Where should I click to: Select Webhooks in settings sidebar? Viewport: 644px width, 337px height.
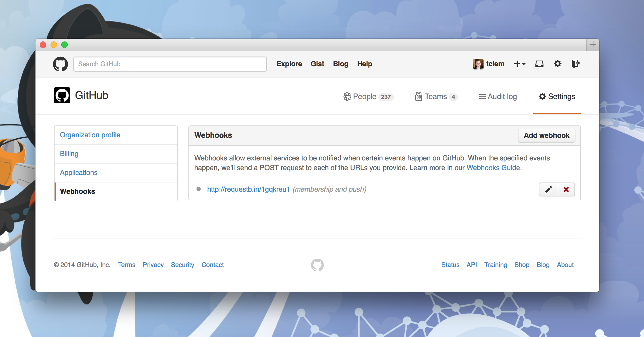116,192
